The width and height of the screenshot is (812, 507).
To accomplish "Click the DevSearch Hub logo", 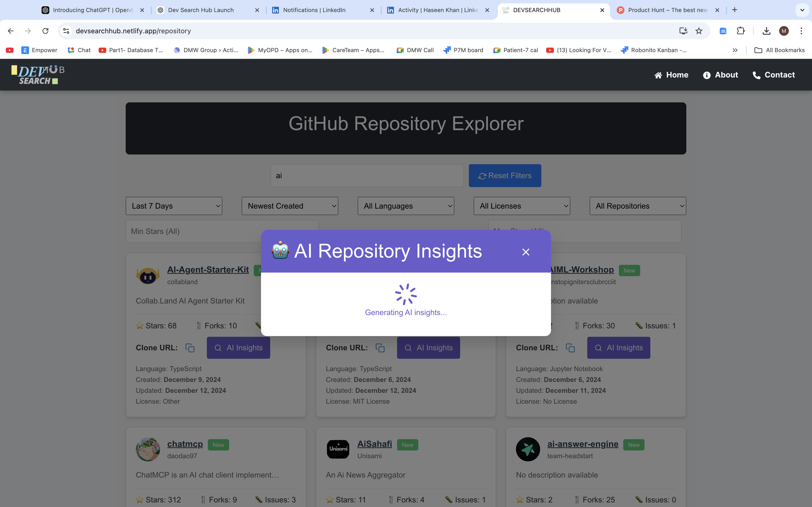I will tap(38, 74).
